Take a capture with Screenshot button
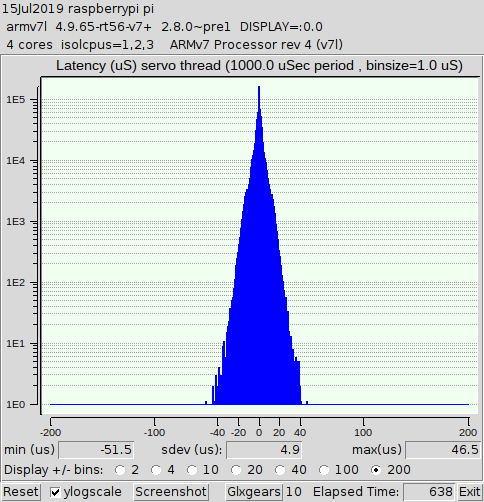Viewport: 484px width, 502px height. (x=171, y=492)
